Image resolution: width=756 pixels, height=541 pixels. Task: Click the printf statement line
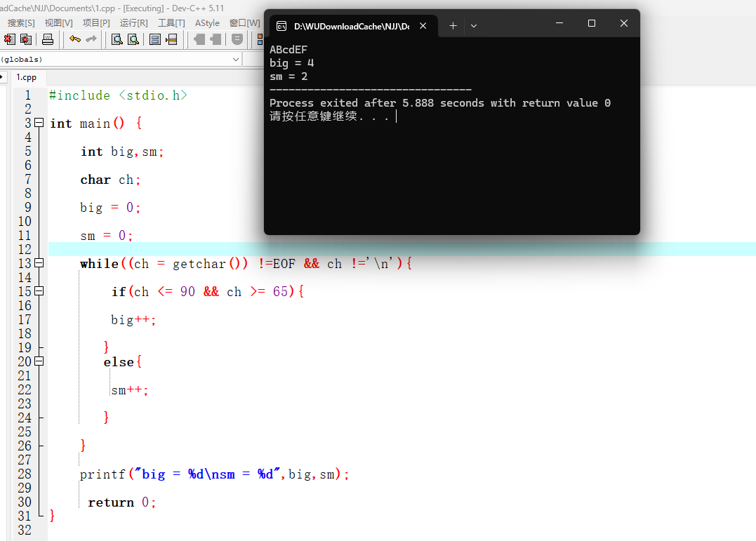215,474
